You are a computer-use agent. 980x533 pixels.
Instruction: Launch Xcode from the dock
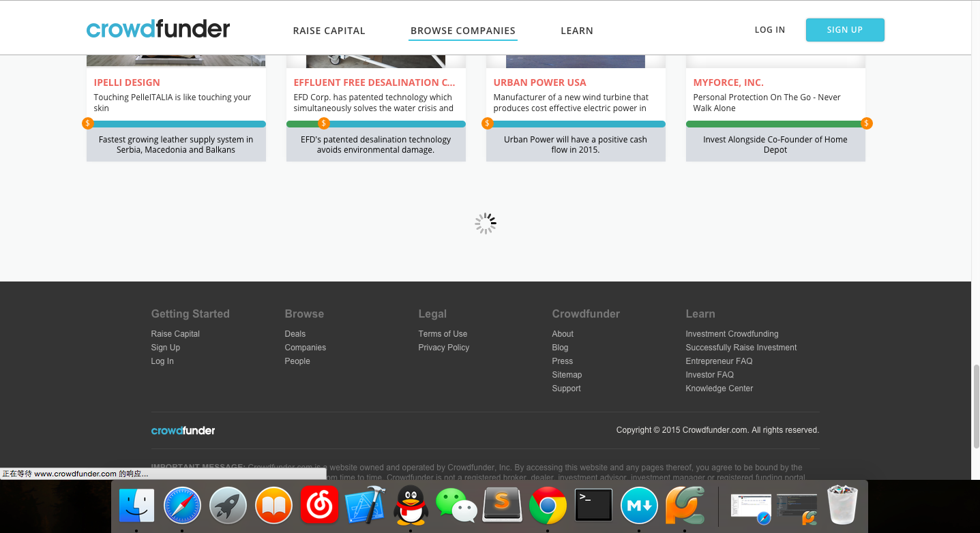pos(365,506)
